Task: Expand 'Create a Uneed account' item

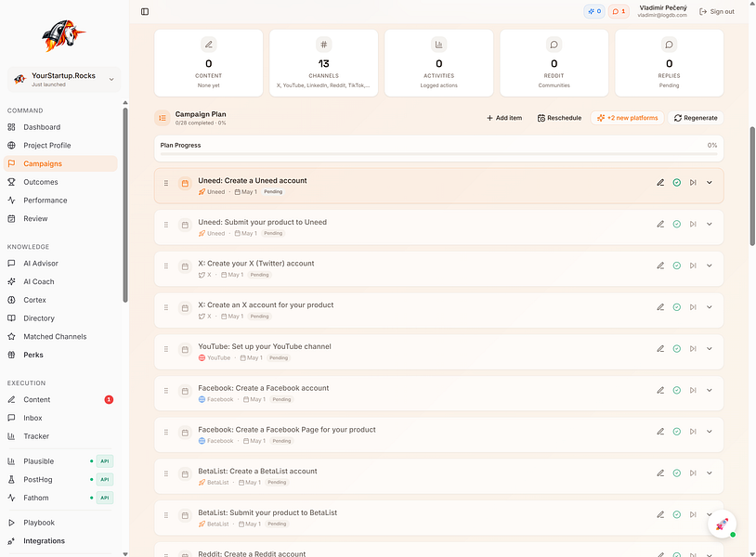Action: coord(710,183)
